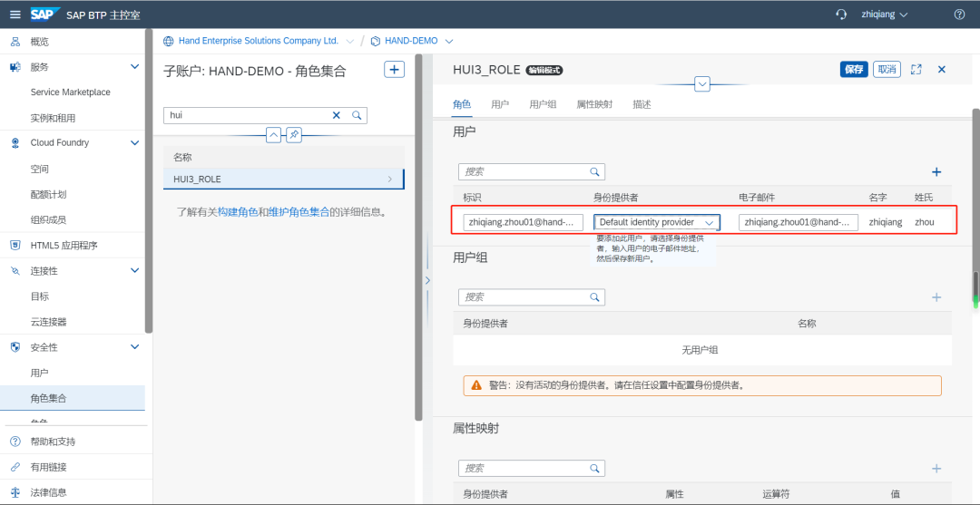980x505 pixels.
Task: Click the 连接性 sidebar icon
Action: click(15, 271)
